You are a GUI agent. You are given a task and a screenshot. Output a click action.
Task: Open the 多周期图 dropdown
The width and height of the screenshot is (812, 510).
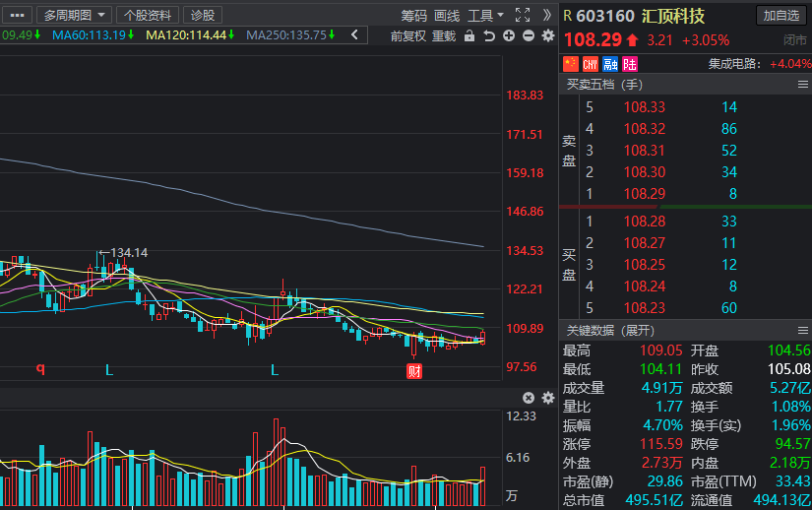74,15
